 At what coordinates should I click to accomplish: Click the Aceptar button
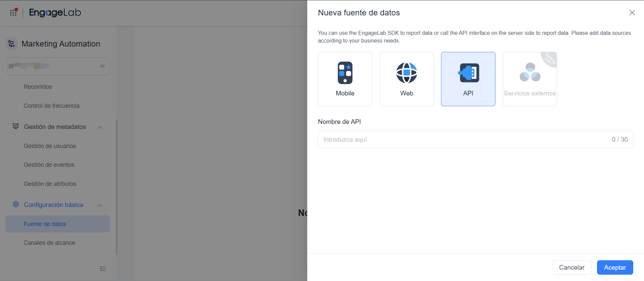(615, 268)
